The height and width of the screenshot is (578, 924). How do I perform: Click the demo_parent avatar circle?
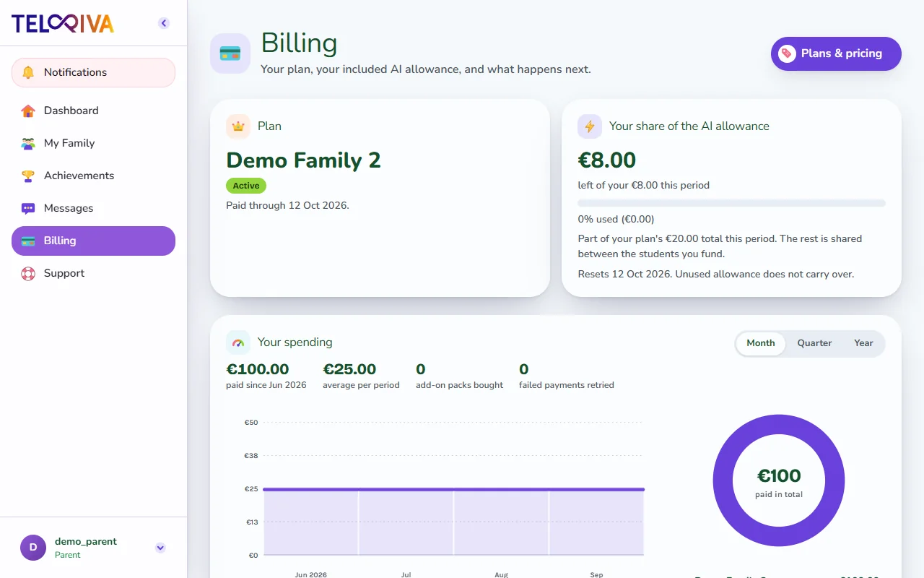coord(32,548)
